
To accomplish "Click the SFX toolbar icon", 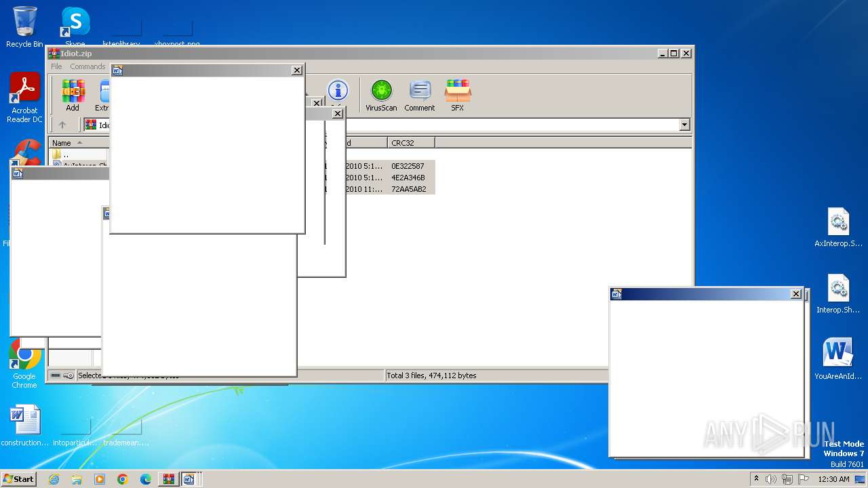I will coord(458,95).
